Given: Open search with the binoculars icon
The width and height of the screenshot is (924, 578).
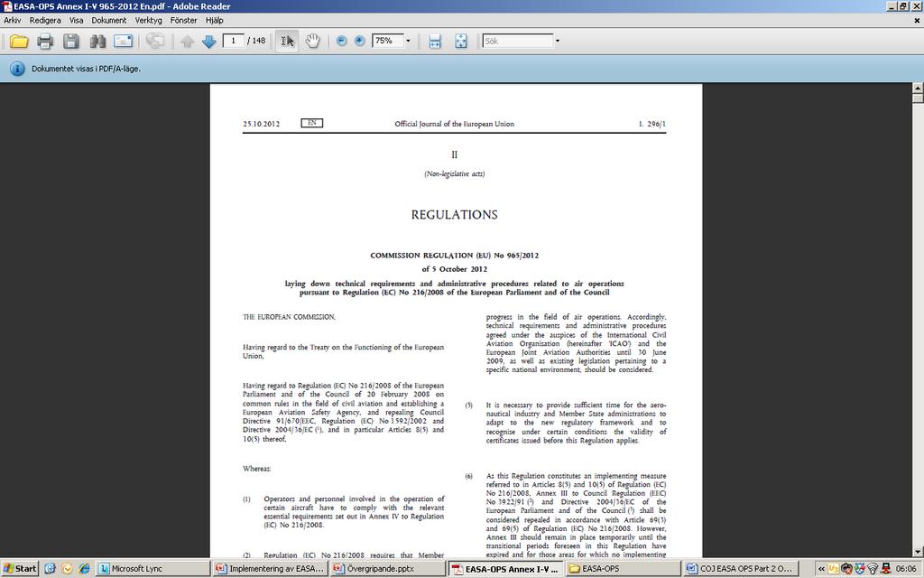Looking at the screenshot, I should click(x=97, y=42).
